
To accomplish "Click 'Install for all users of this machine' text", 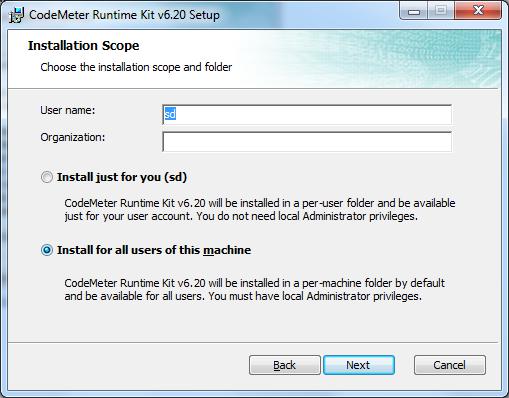I will coord(154,250).
